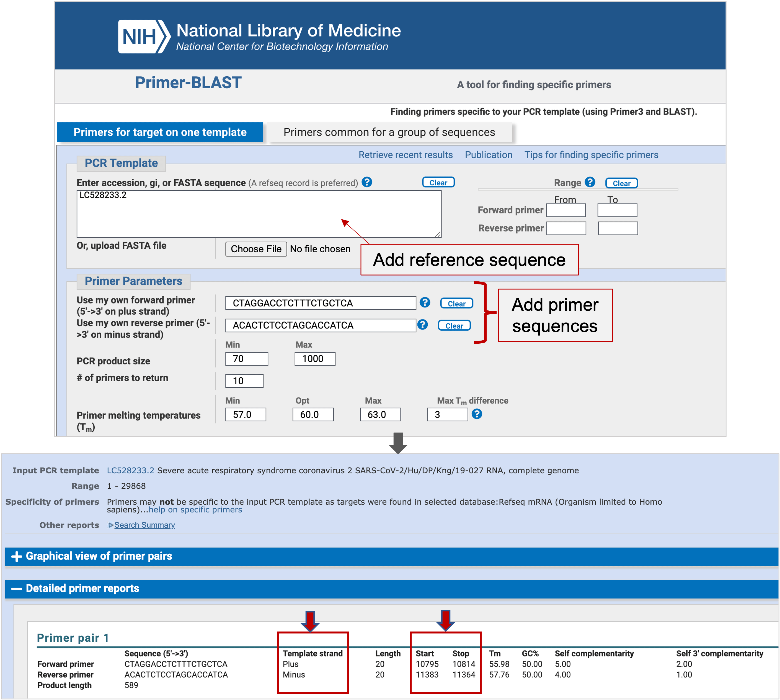Viewport: 780px width, 700px height.
Task: Collapse Detailed primer reports section
Action: tap(16, 588)
